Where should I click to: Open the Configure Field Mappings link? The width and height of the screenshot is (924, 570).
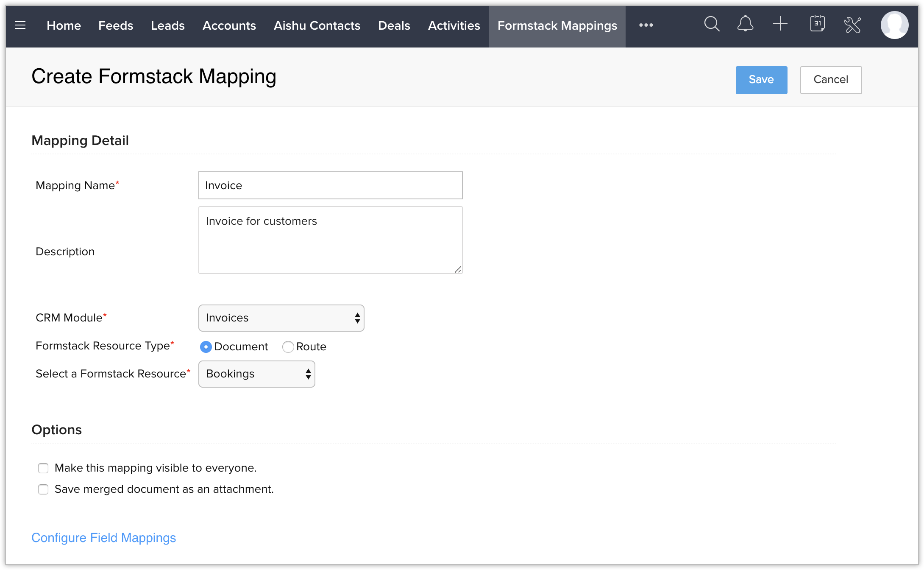click(104, 538)
